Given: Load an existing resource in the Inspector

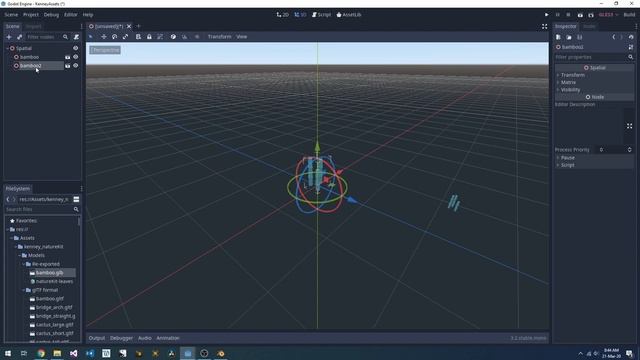Looking at the screenshot, I should 569,37.
